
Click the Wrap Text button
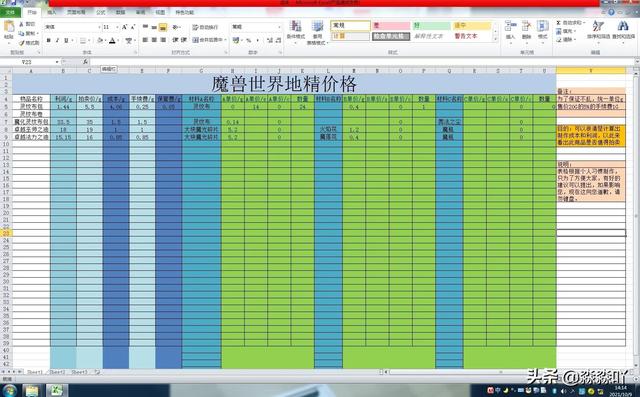click(205, 27)
